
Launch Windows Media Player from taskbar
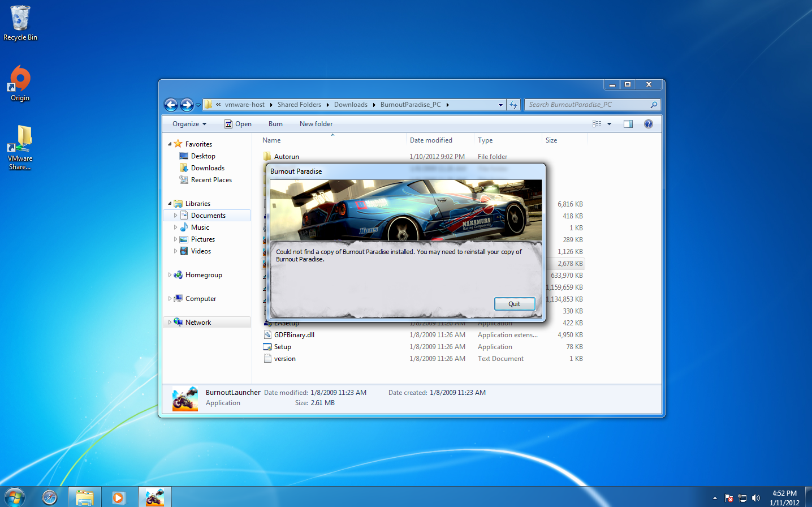click(118, 497)
